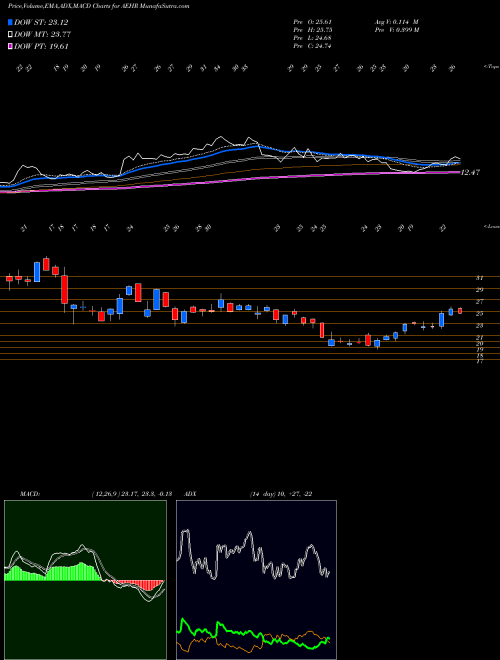Select the chart title mentioning AEHB MunafaSutra.com
Viewport: 500px width, 660px height.
(x=98, y=6)
